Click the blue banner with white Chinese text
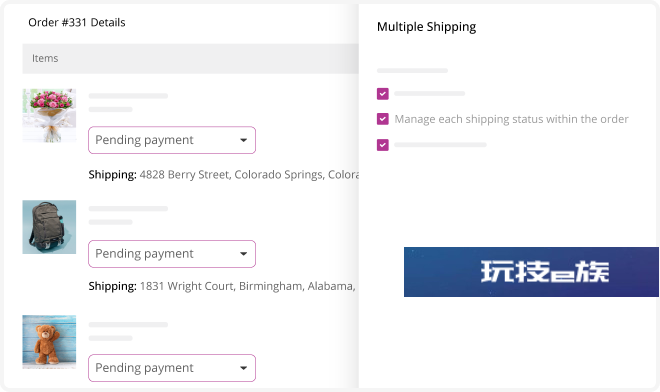660x392 pixels. pyautogui.click(x=531, y=272)
